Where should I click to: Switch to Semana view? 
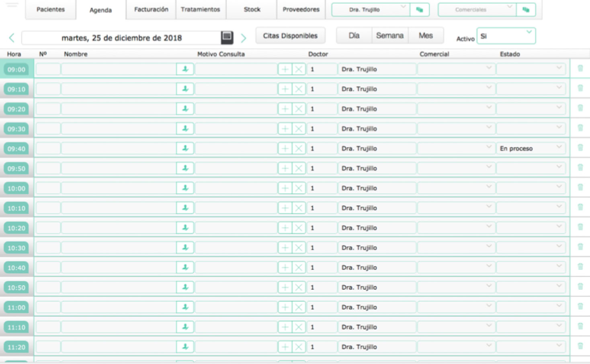(389, 36)
